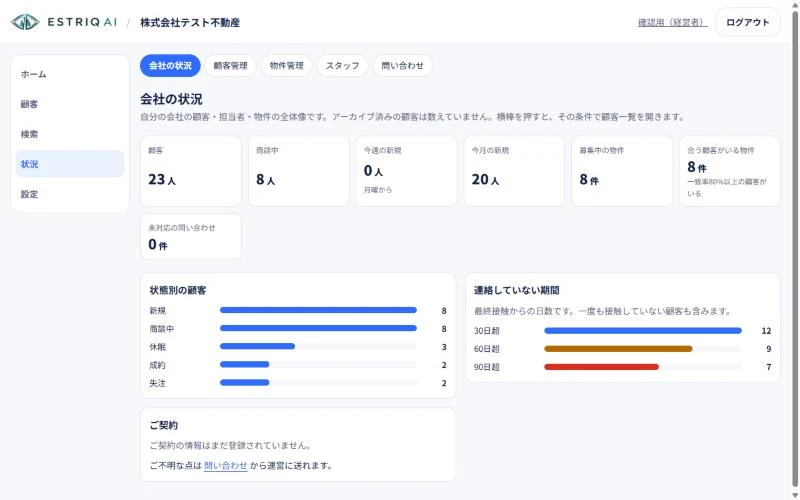This screenshot has height=500, width=800.
Task: Click the 今月の新規 20人 card
Action: tap(514, 171)
